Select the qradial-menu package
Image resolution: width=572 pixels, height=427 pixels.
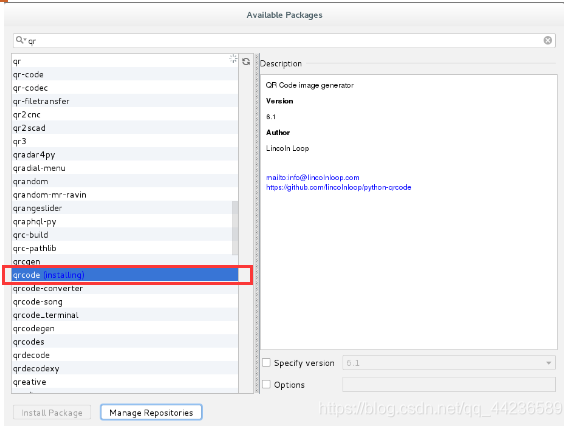coord(125,168)
